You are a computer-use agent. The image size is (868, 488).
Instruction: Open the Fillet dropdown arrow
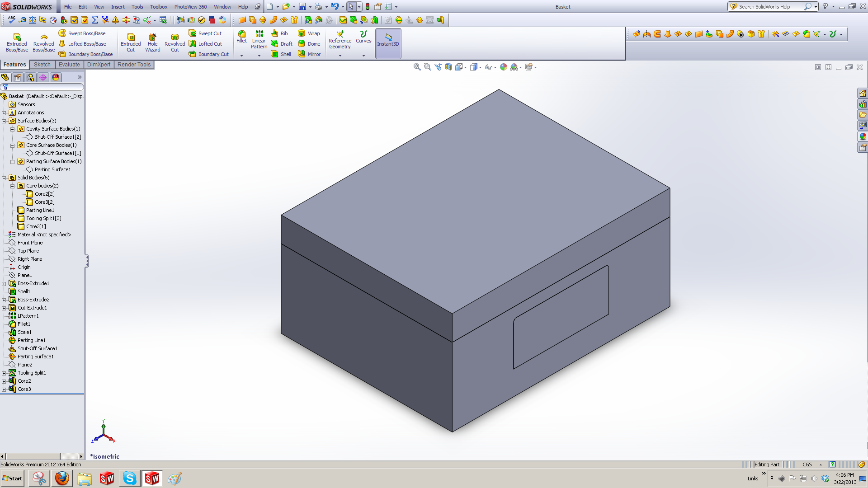242,56
